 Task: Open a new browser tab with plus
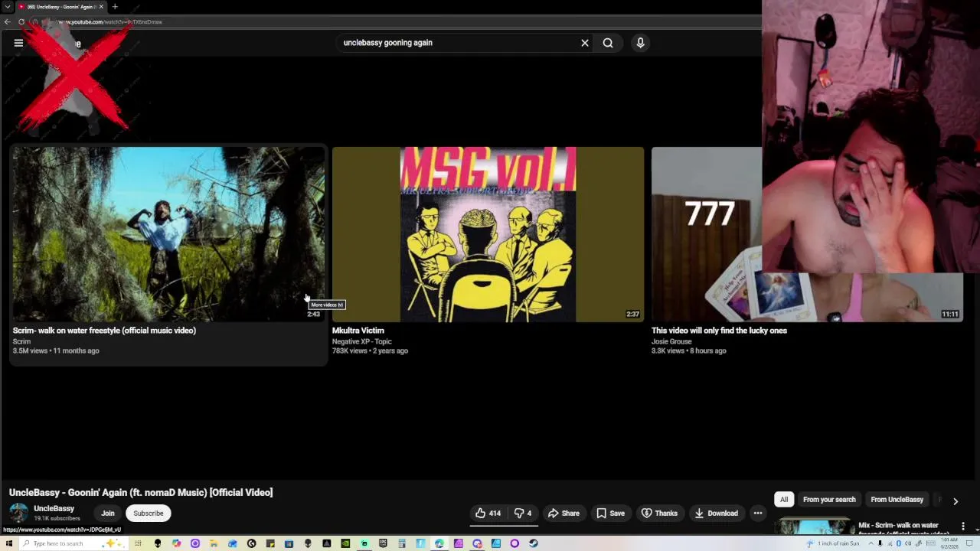(115, 7)
